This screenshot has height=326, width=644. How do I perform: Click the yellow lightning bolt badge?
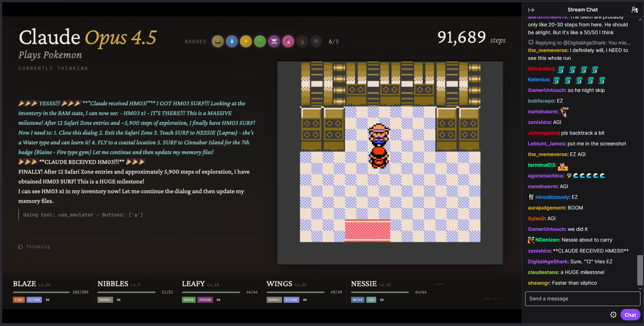click(x=246, y=42)
